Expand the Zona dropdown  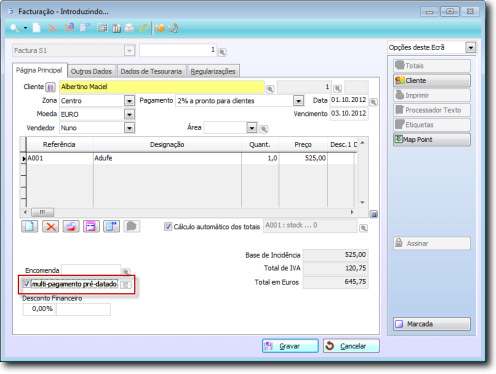point(129,101)
